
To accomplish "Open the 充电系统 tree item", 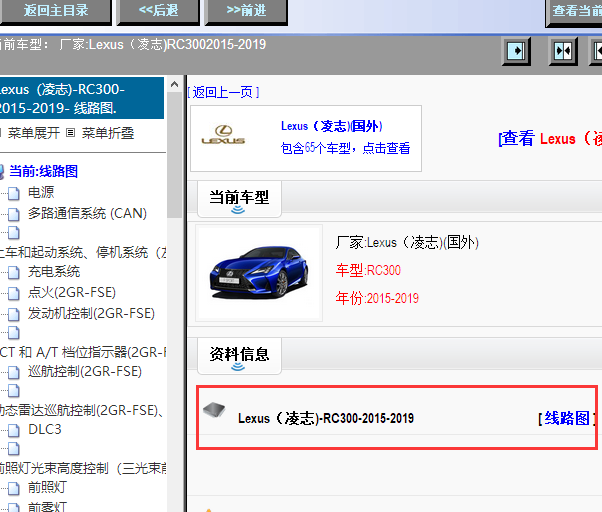I will click(x=54, y=271).
